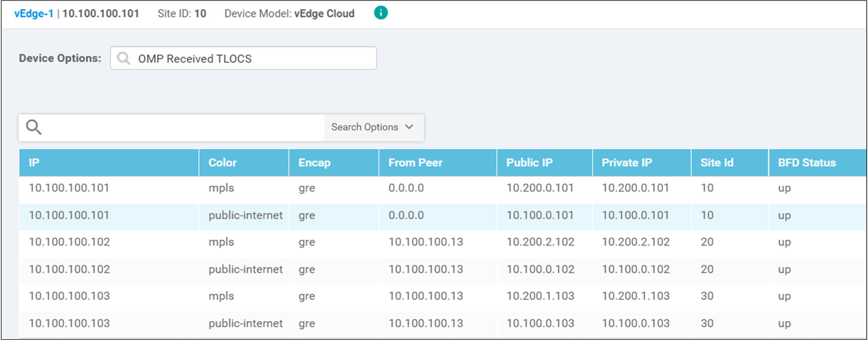868x340 pixels.
Task: Click the Device Model vEdge Cloud text
Action: tap(289, 13)
